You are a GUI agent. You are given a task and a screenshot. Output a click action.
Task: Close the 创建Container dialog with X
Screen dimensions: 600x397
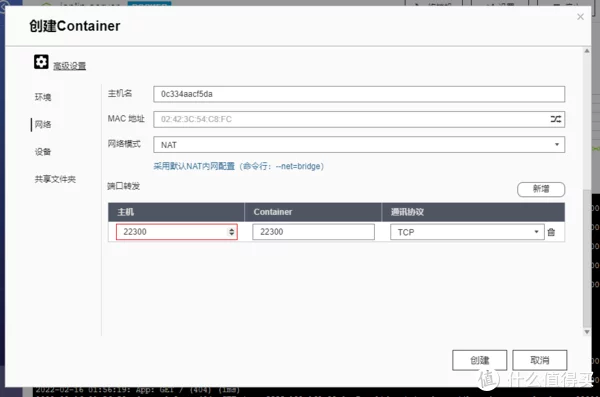pyautogui.click(x=580, y=17)
